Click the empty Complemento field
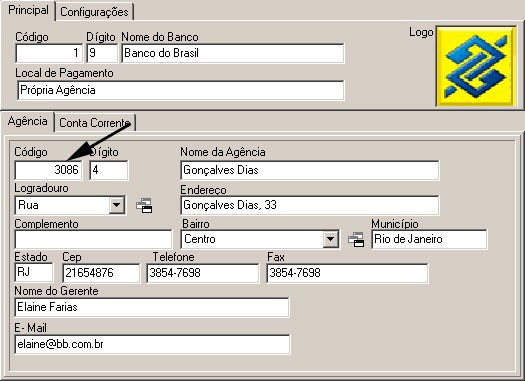525x381 pixels. coord(93,239)
